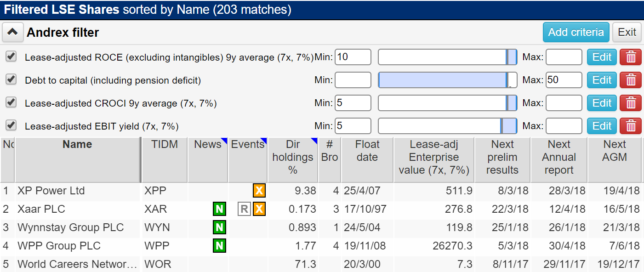Open the green N news icon for Xaar PLC

219,210
